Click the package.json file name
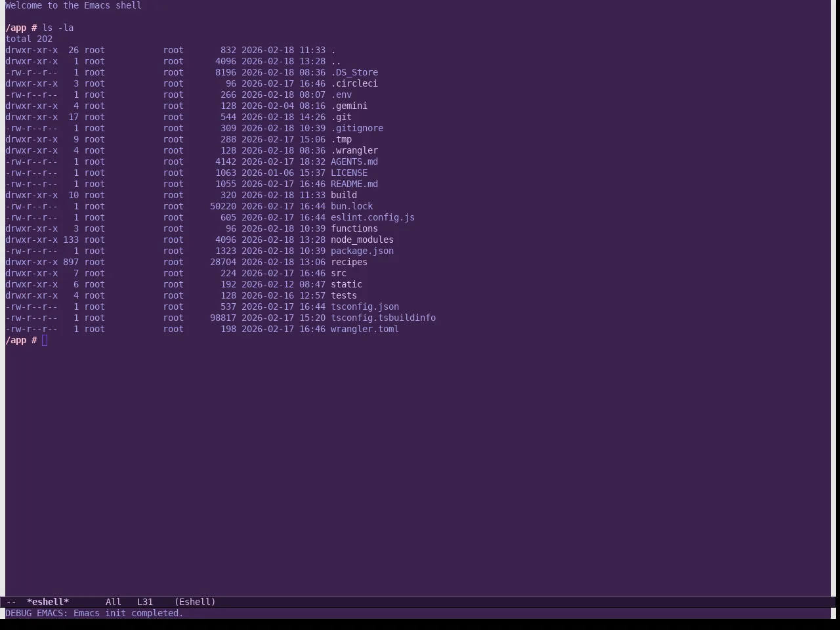 tap(362, 251)
